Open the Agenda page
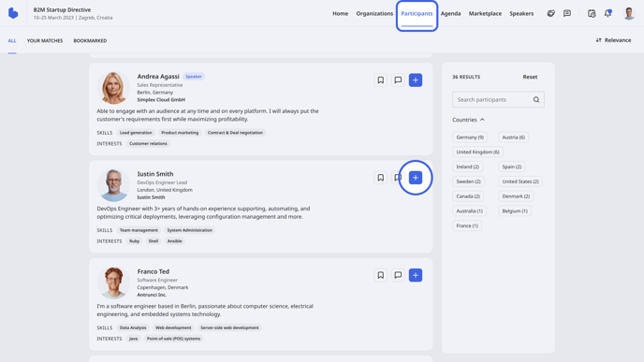Viewport: 644px width, 362px height. pyautogui.click(x=450, y=13)
